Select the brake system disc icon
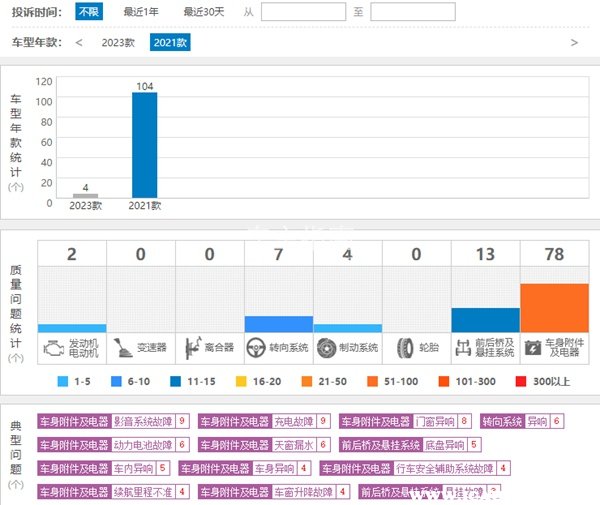600x505 pixels. pyautogui.click(x=327, y=348)
